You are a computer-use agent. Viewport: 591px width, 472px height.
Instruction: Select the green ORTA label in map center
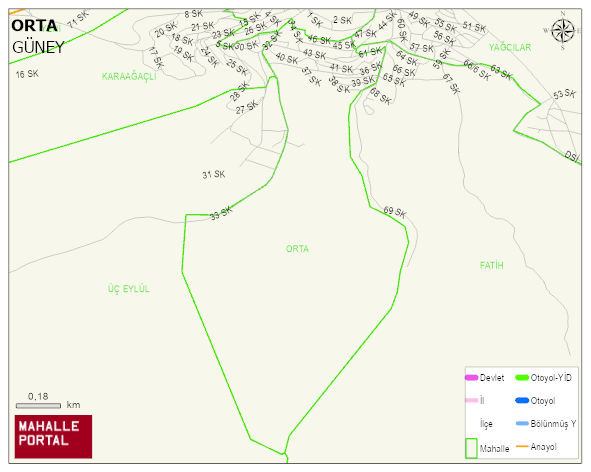point(297,249)
